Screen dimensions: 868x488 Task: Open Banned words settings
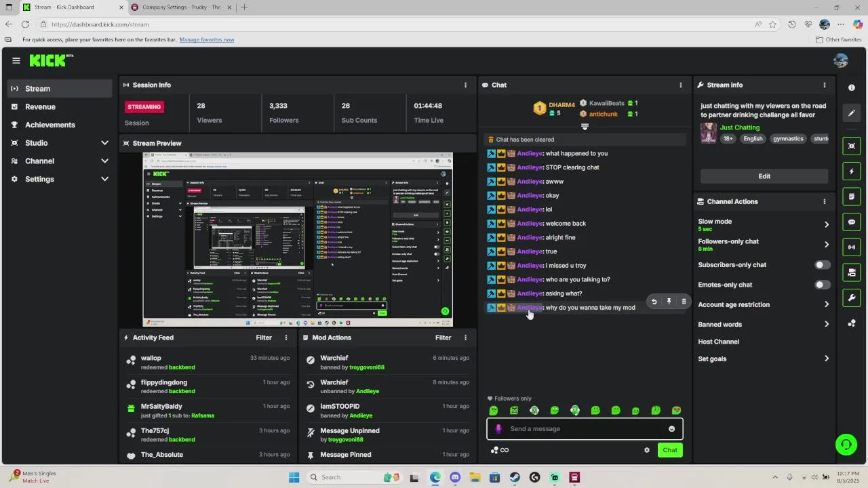pyautogui.click(x=764, y=325)
